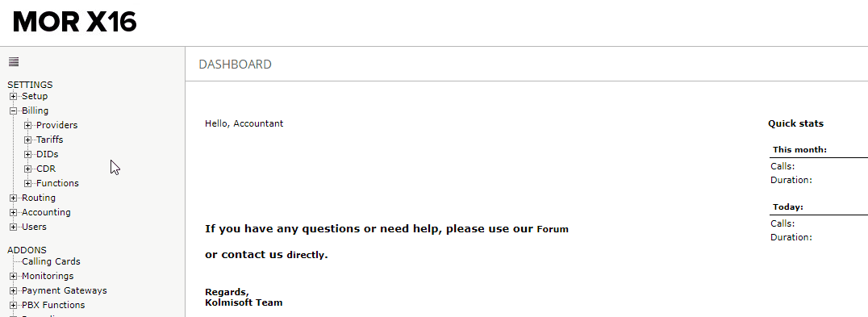The height and width of the screenshot is (317, 868).
Task: Open Calling Cards under Addons
Action: (51, 261)
